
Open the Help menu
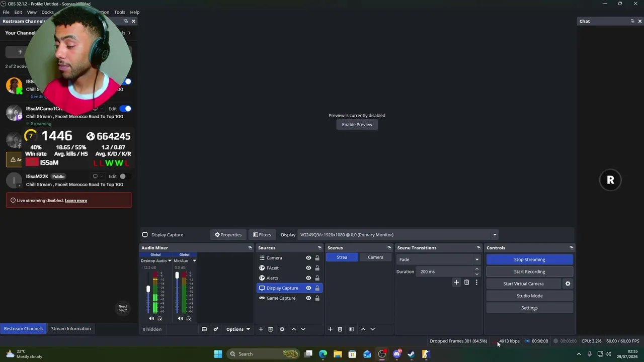click(x=135, y=12)
